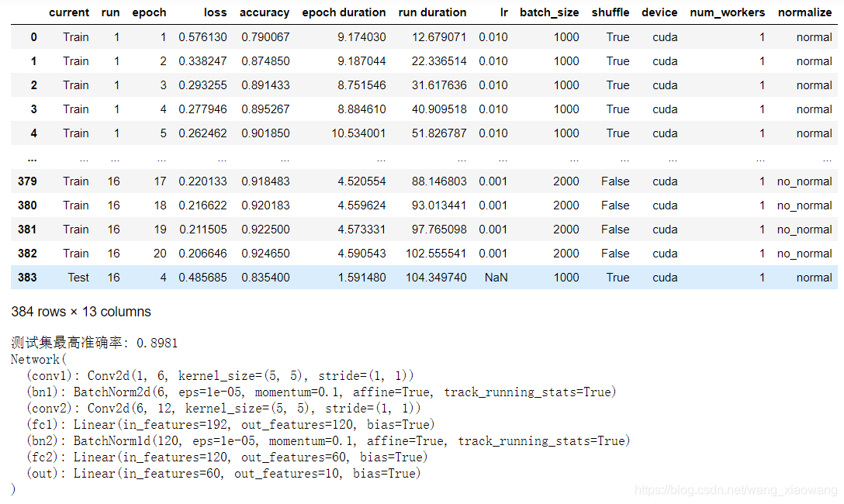Click the 'lr' column header
844x504 pixels.
click(x=503, y=12)
